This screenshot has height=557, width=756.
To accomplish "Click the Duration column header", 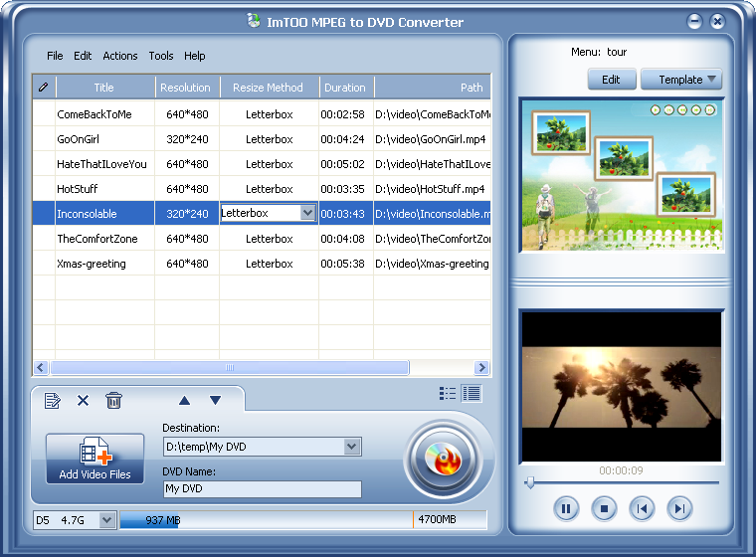I will point(345,88).
